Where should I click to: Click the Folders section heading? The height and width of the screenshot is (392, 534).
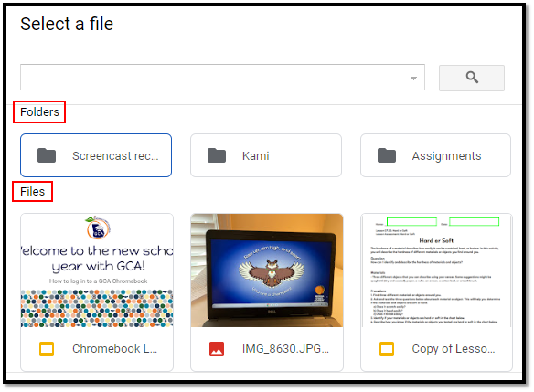point(39,112)
